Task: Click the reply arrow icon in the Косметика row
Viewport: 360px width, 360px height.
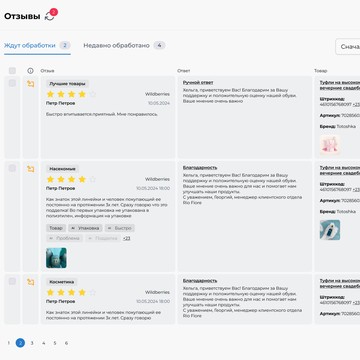Action: [x=31, y=282]
